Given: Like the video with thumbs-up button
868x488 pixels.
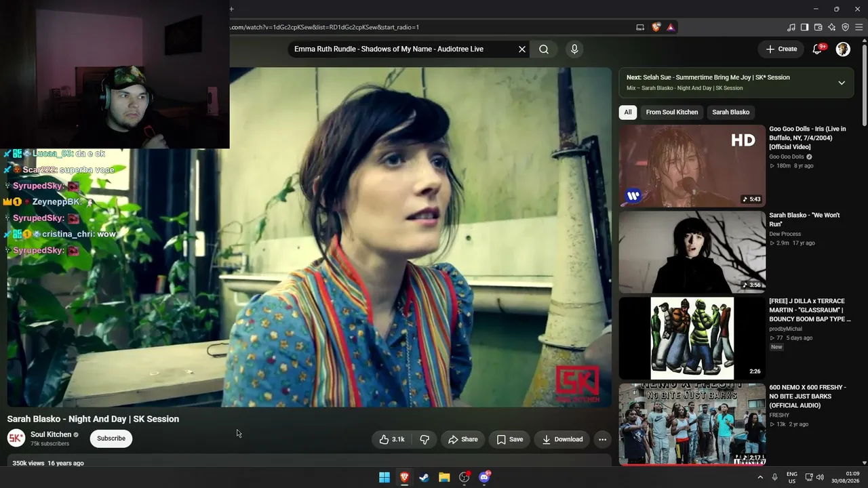Looking at the screenshot, I should pos(392,439).
